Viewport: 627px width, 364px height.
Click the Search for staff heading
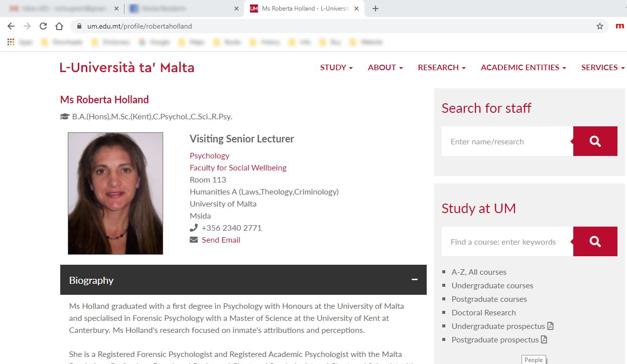pyautogui.click(x=486, y=108)
